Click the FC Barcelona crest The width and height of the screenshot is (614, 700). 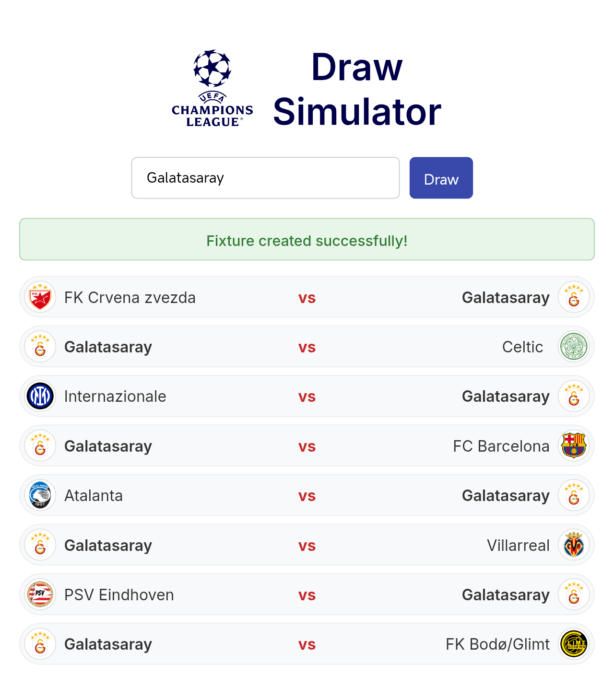(574, 446)
